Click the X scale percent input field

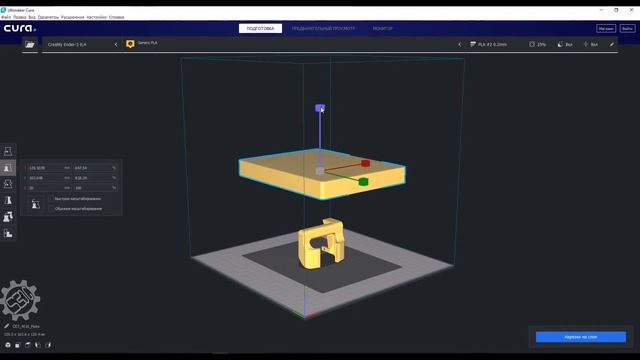point(95,168)
